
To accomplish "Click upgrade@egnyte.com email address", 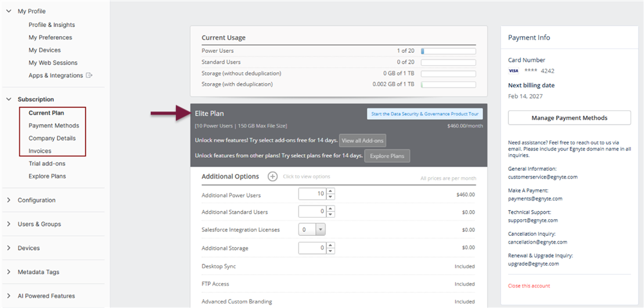I will pos(534,264).
